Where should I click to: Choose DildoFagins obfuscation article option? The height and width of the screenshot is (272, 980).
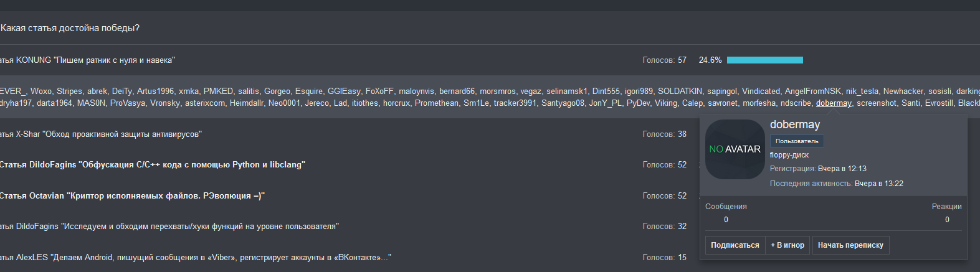152,165
